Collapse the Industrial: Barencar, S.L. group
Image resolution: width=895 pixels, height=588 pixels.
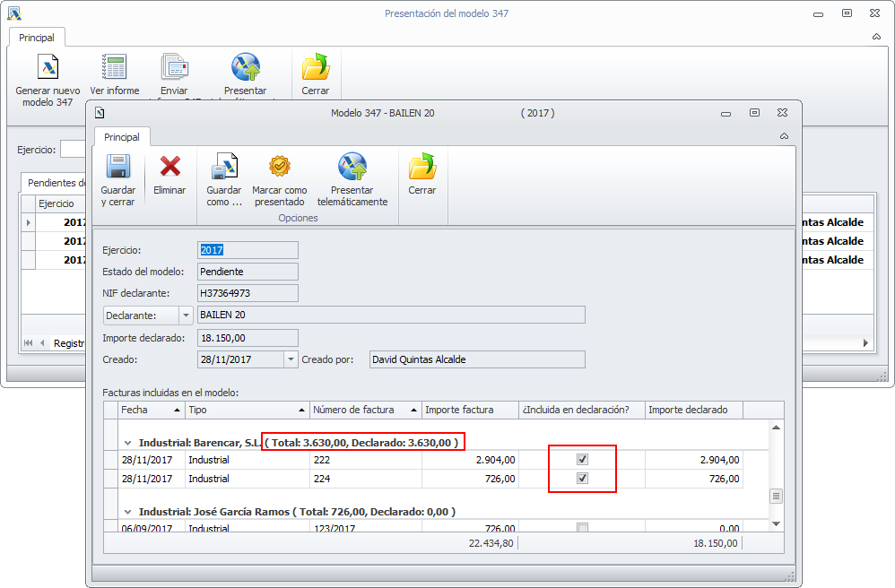point(128,443)
